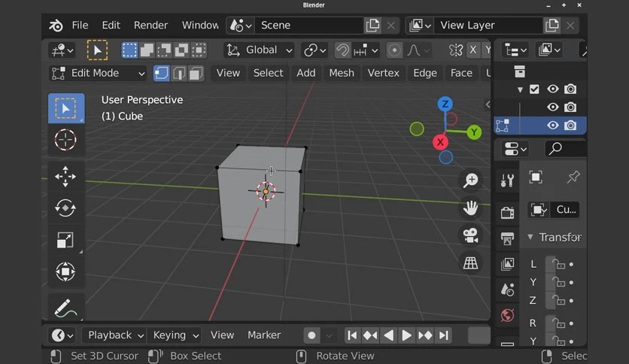The width and height of the screenshot is (629, 364).
Task: Open the Scene properties tab
Action: point(507,290)
